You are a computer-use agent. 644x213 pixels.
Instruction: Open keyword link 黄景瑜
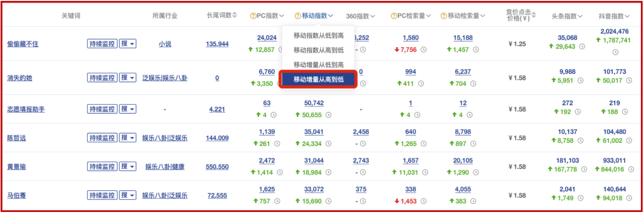click(x=16, y=167)
